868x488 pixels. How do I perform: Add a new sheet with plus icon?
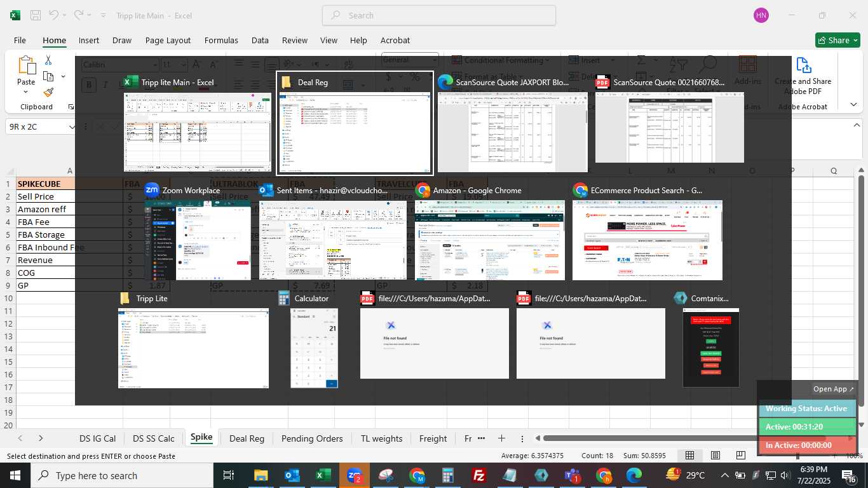coord(501,438)
